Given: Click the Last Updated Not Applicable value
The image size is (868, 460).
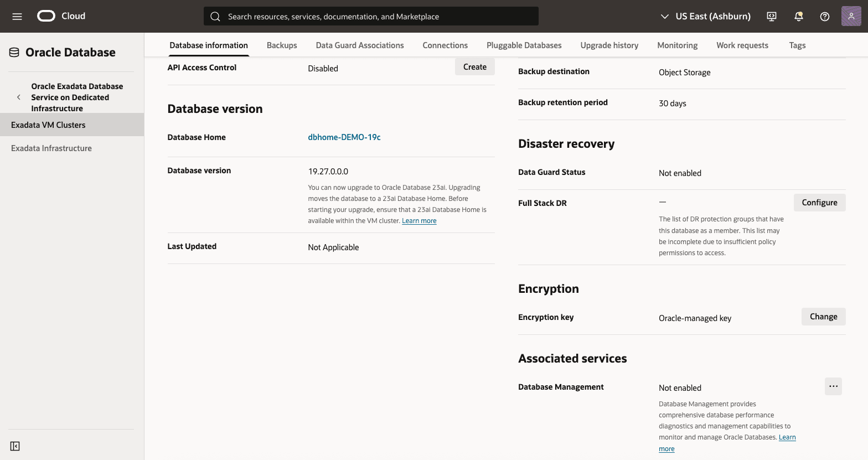Looking at the screenshot, I should pos(333,247).
